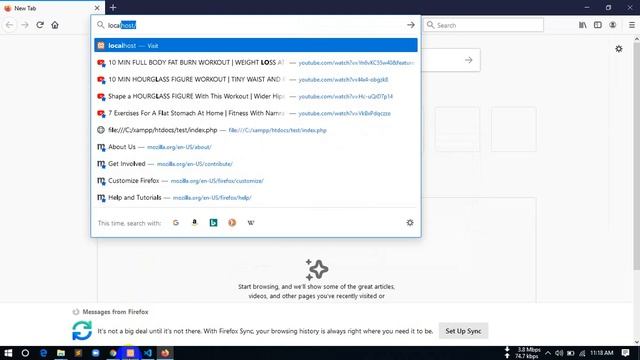
Task: Select 10 MIN HOURGLASS FIGURE WORKOUT suggestion
Action: pos(256,79)
